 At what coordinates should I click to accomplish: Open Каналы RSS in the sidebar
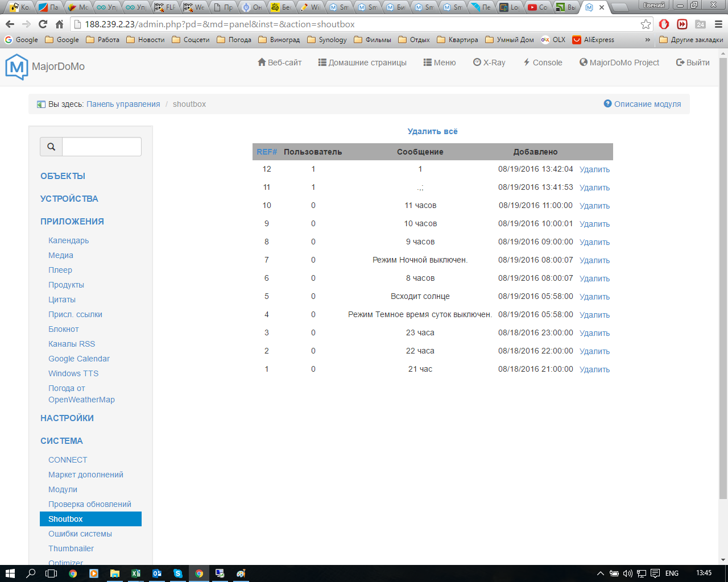tap(72, 344)
